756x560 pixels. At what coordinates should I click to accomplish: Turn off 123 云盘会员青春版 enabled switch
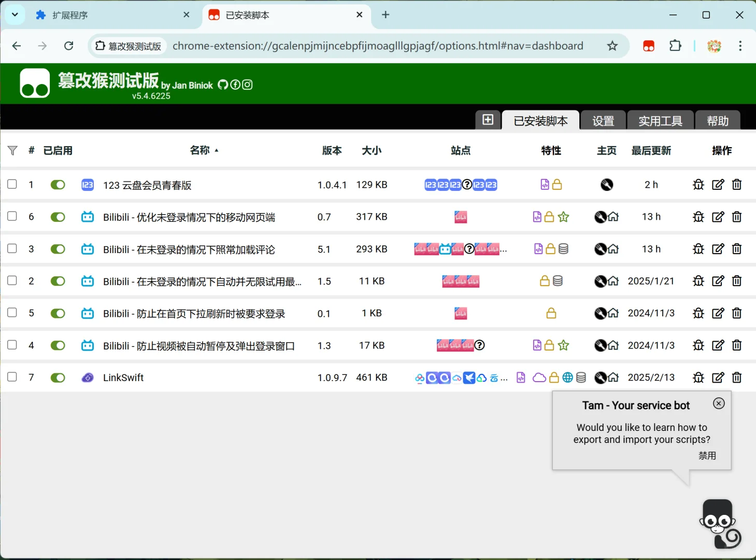coord(58,184)
